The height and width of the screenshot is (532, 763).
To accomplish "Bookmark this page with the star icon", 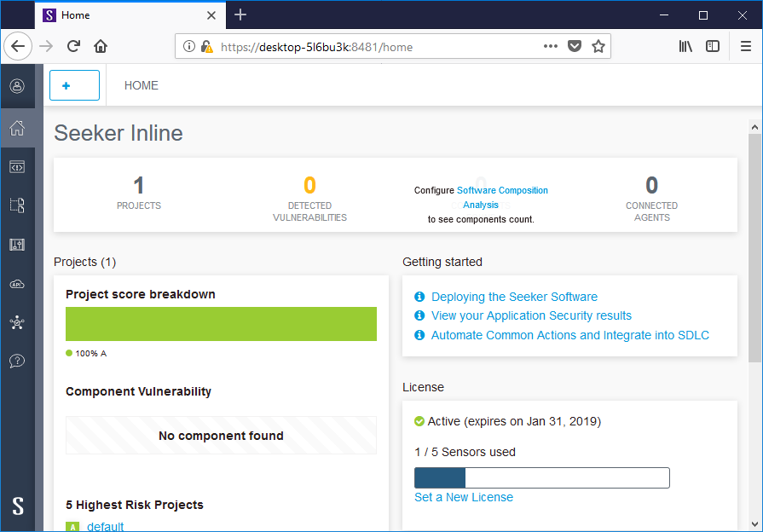I will (597, 46).
